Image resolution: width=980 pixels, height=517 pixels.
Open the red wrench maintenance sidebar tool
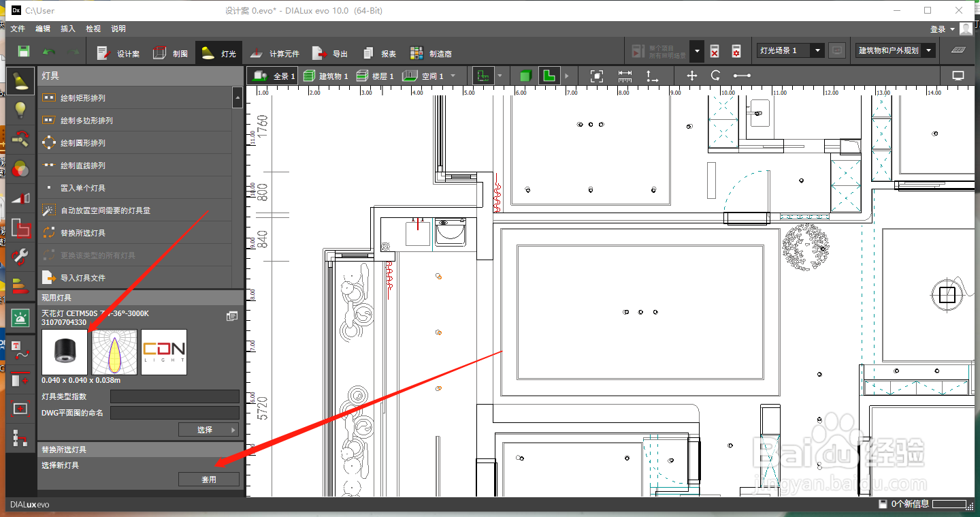20,257
